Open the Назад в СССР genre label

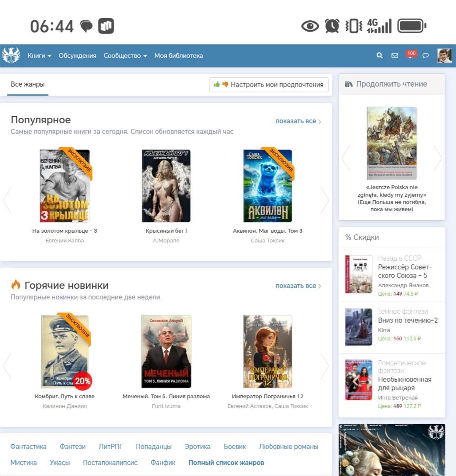point(399,258)
